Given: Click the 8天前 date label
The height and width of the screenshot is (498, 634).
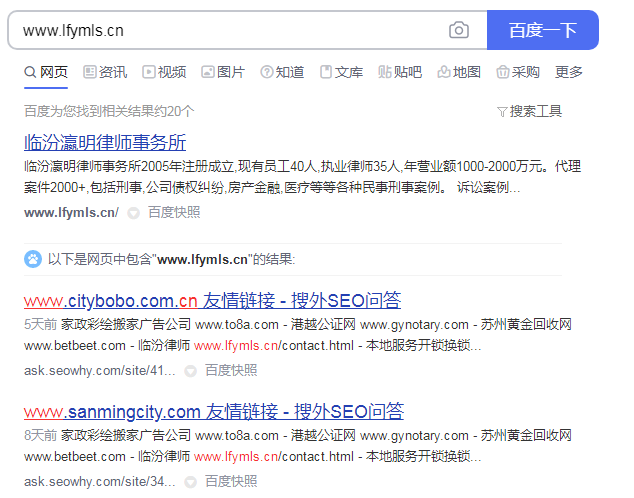Looking at the screenshot, I should [40, 435].
